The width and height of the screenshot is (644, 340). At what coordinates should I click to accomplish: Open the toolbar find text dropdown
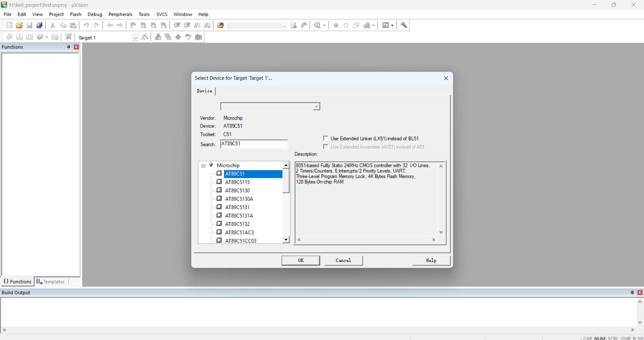click(x=284, y=26)
